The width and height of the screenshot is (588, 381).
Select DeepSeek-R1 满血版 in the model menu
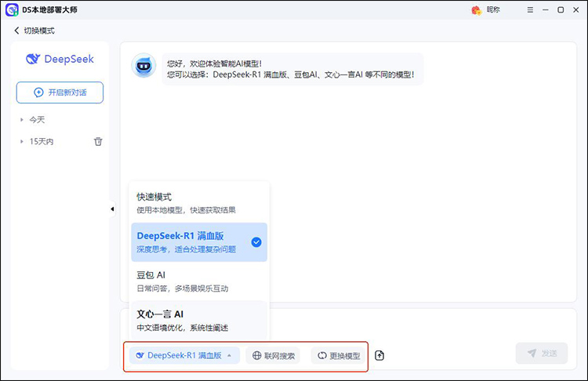pyautogui.click(x=199, y=242)
